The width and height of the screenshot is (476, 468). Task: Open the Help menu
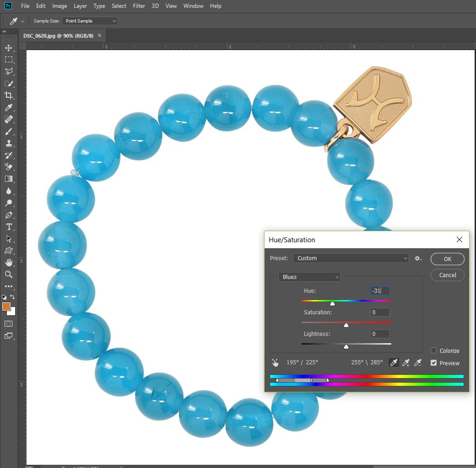[x=216, y=6]
